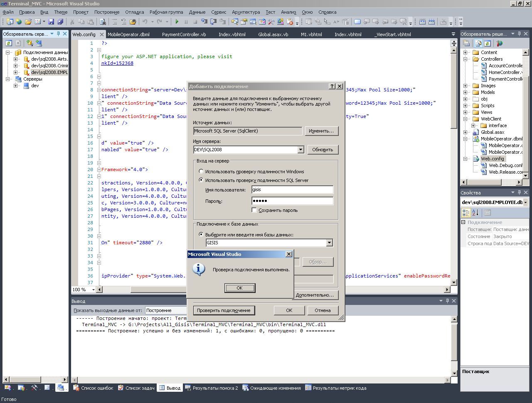Click the 'Проверить подключение' button
The image size is (532, 403).
point(224,310)
